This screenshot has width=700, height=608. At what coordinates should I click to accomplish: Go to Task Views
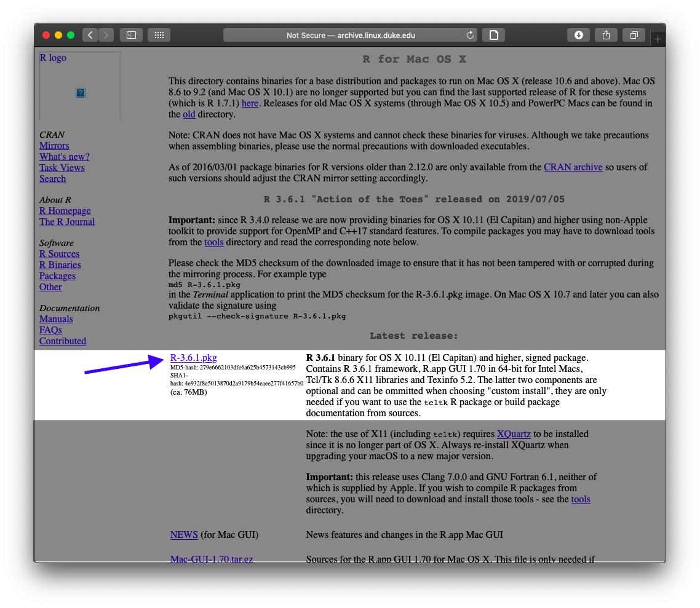coord(62,168)
